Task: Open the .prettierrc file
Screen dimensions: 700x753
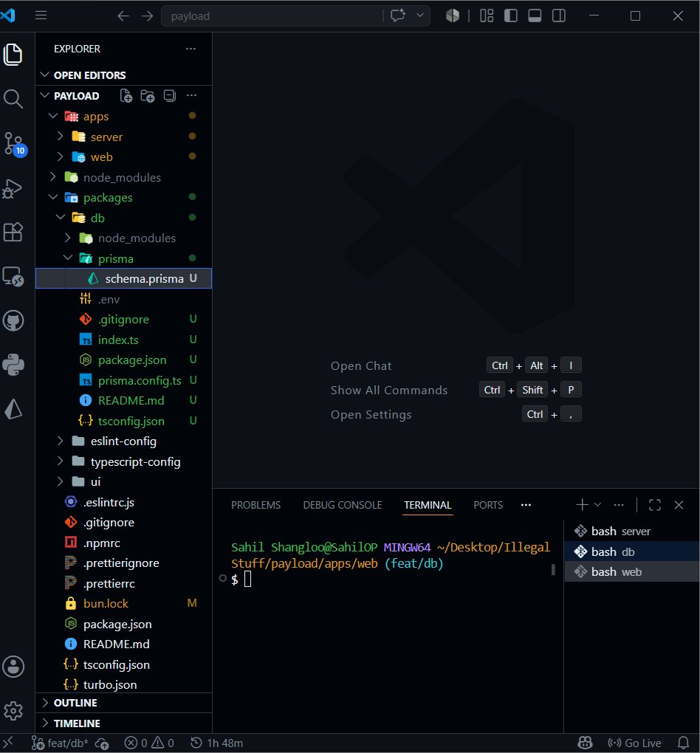Action: pos(124,583)
